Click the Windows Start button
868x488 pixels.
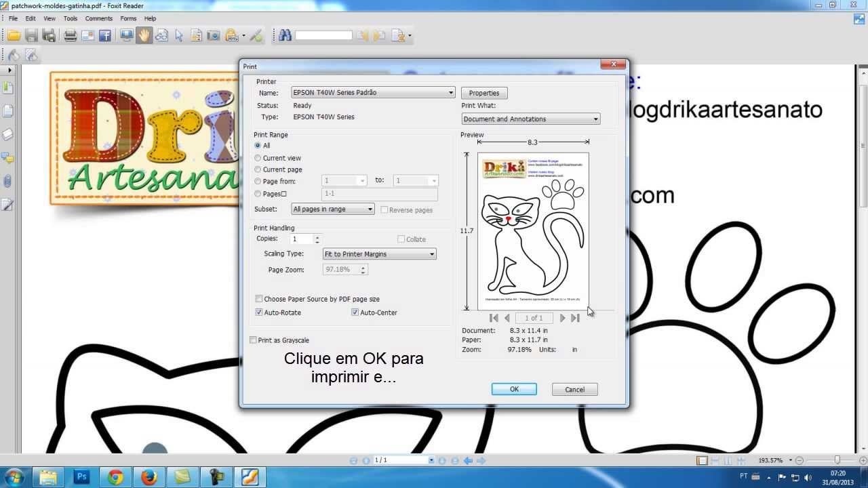click(x=14, y=477)
